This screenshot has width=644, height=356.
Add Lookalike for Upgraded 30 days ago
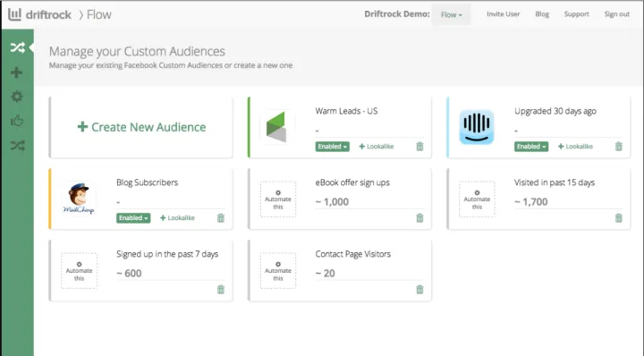pos(575,147)
